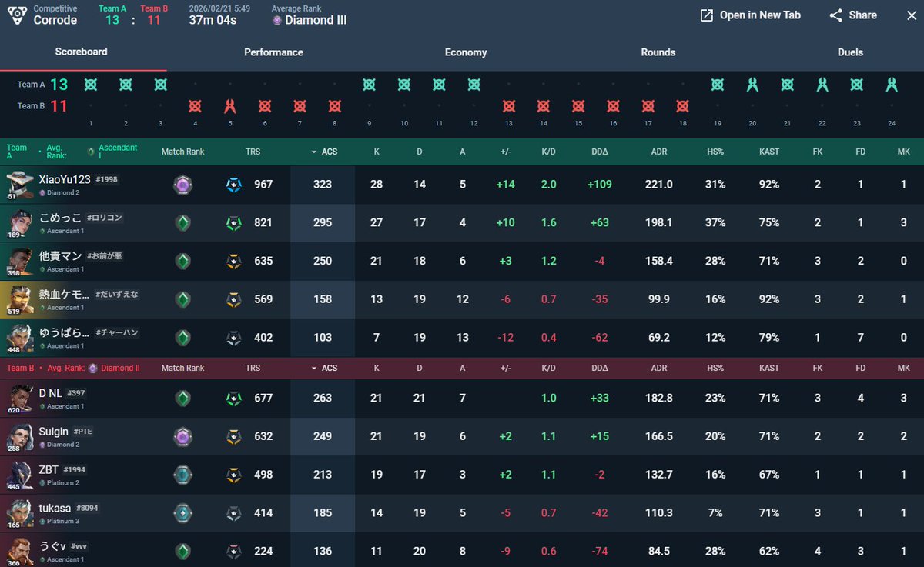This screenshot has width=924, height=567.
Task: Sort Team B by KAST header
Action: point(769,369)
